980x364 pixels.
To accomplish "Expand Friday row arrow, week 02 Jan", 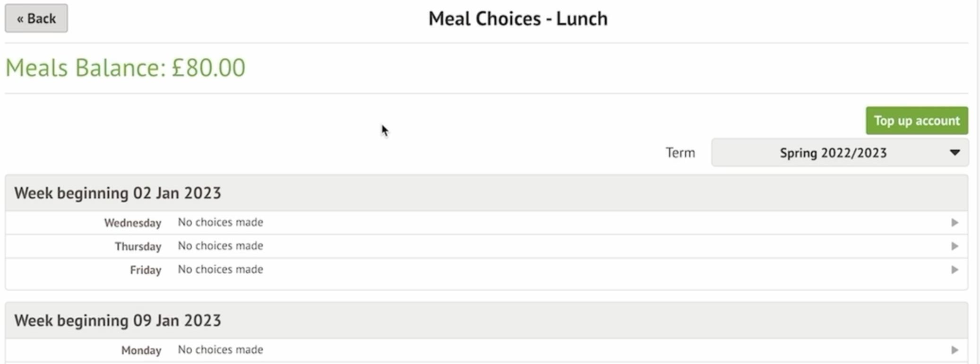I will (x=954, y=270).
